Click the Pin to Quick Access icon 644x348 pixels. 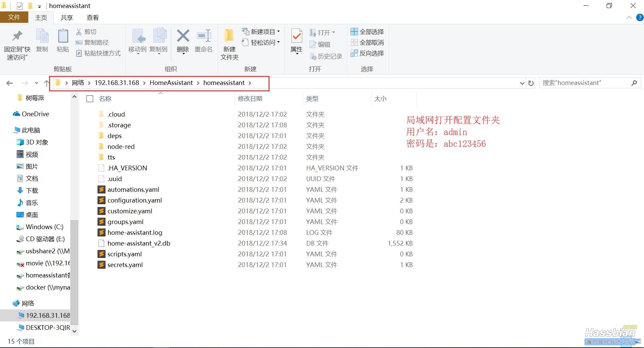click(17, 36)
